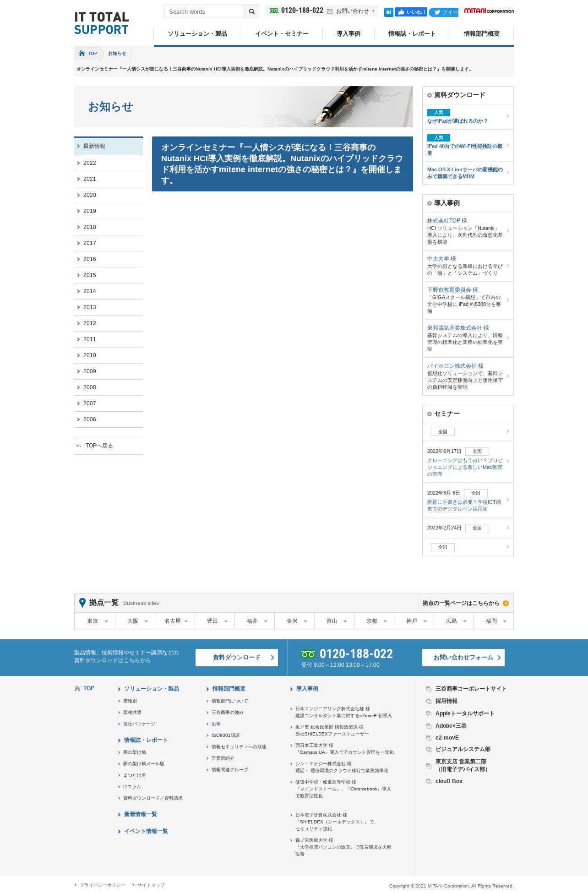Open パイホロン株式会社 様 case study

468,376
